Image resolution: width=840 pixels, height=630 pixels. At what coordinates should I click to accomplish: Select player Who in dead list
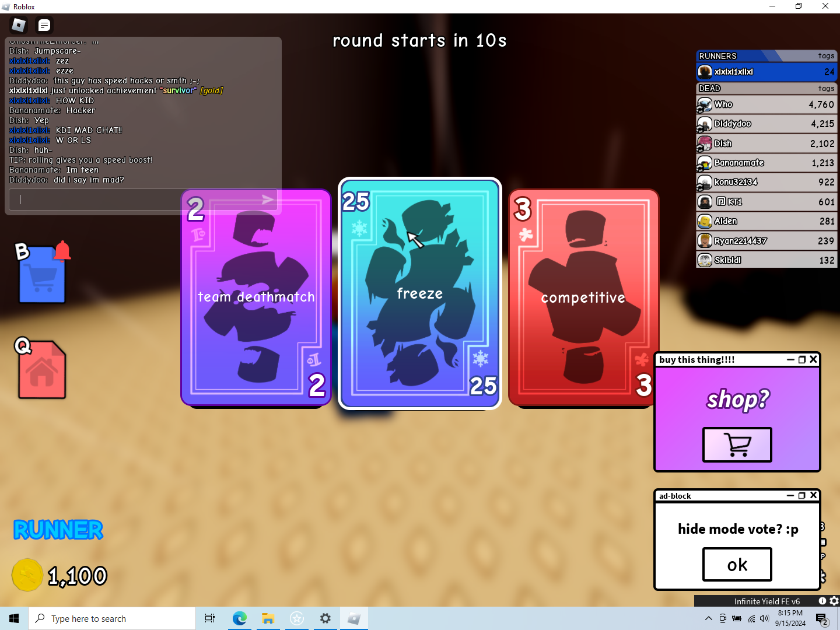click(766, 104)
